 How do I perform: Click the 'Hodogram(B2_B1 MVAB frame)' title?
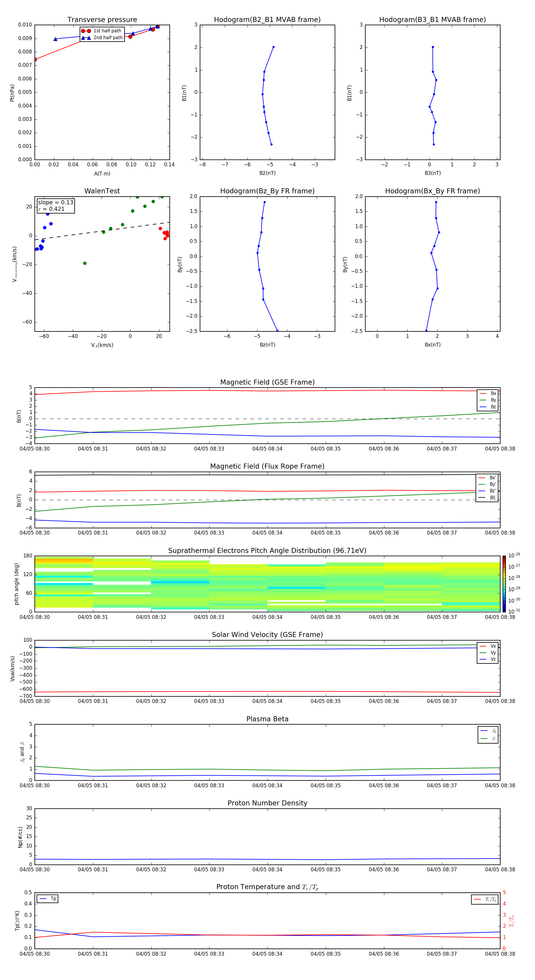[267, 19]
